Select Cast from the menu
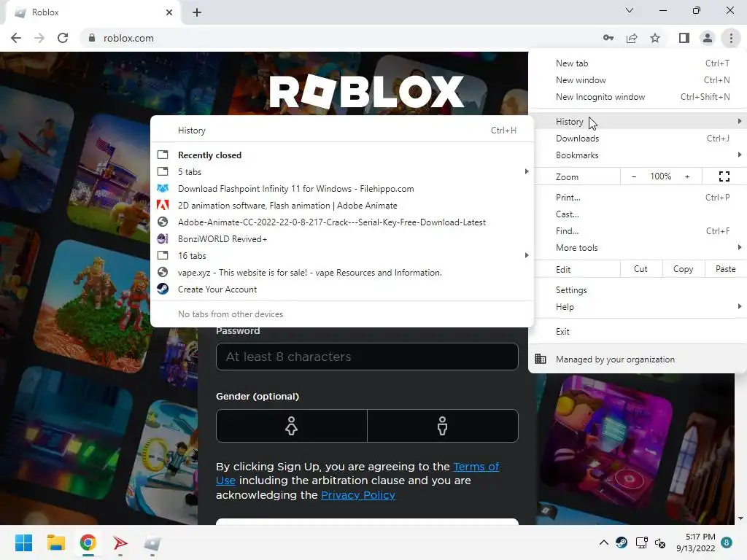747x560 pixels. pyautogui.click(x=638, y=214)
